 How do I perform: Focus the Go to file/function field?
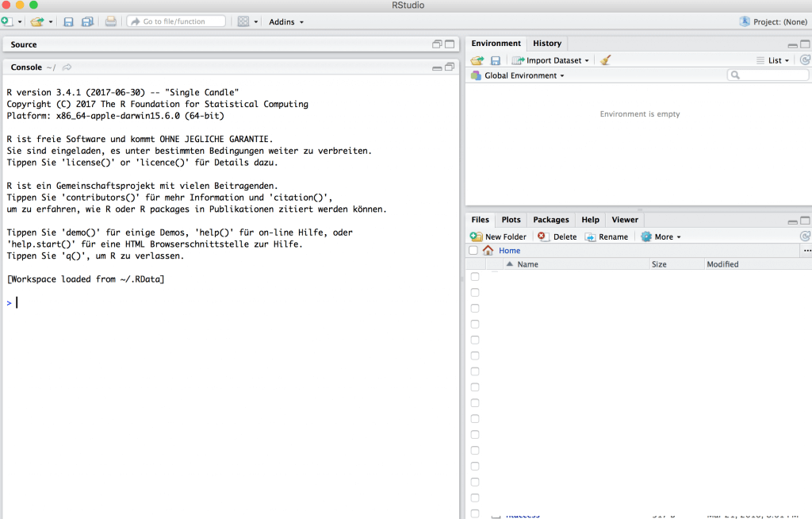pos(176,21)
